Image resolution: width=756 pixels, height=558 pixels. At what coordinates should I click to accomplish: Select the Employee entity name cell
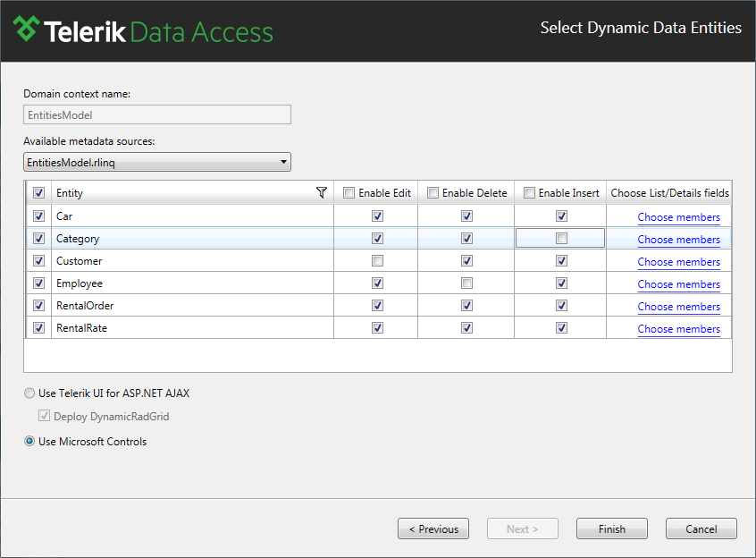(192, 283)
